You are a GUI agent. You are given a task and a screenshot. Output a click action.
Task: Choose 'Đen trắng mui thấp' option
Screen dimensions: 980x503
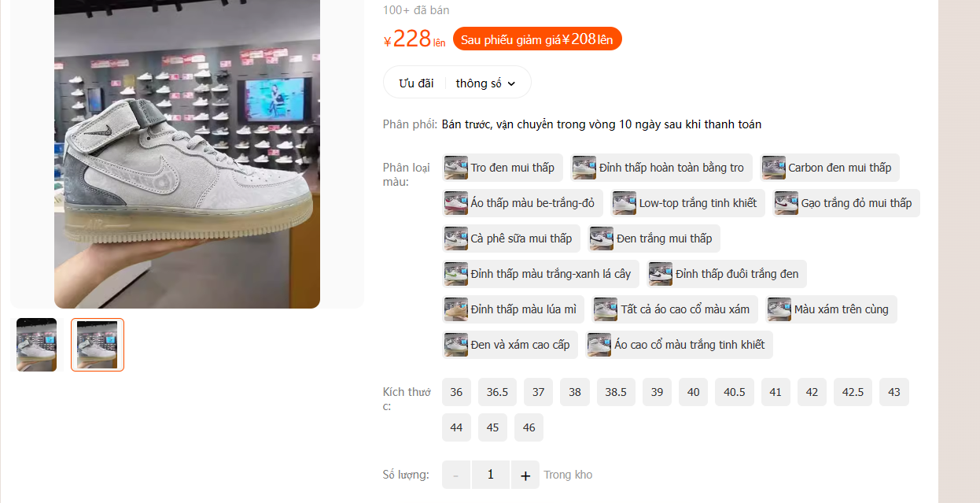coord(654,239)
